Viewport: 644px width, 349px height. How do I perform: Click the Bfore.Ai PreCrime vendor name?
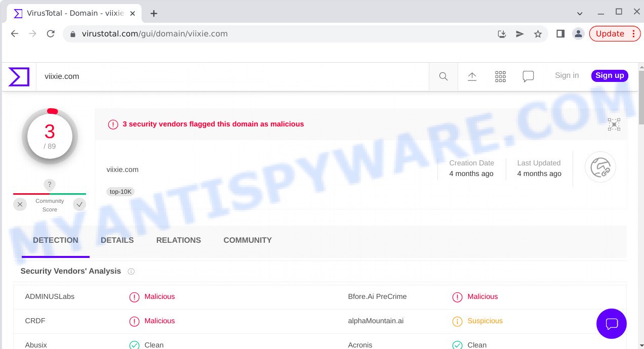tap(377, 297)
